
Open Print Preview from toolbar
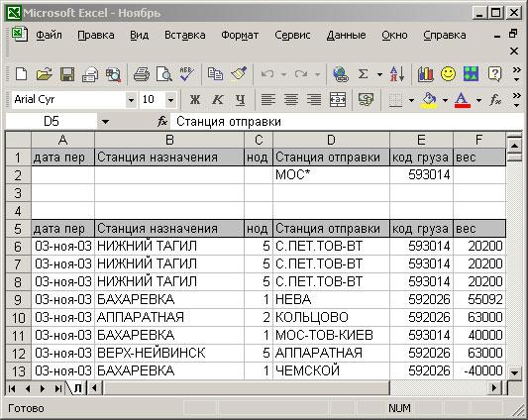[164, 74]
